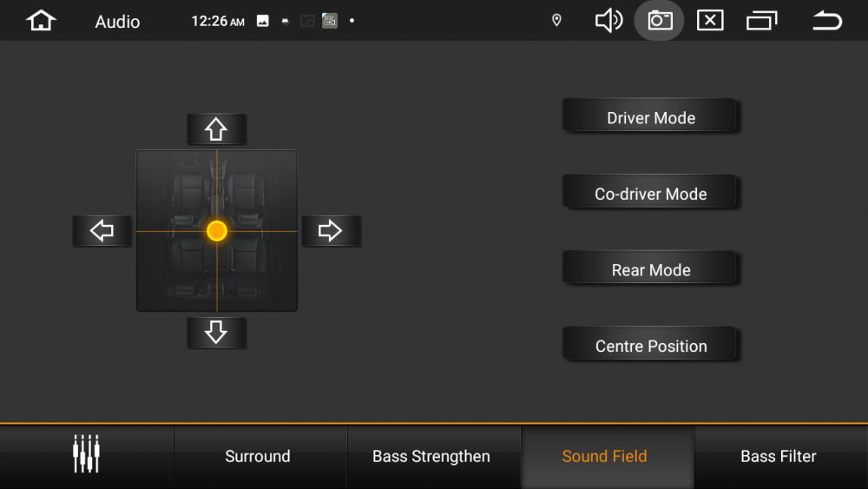Screen dimensions: 868x489
Task: Shift sound field left with arrow
Action: tap(102, 230)
